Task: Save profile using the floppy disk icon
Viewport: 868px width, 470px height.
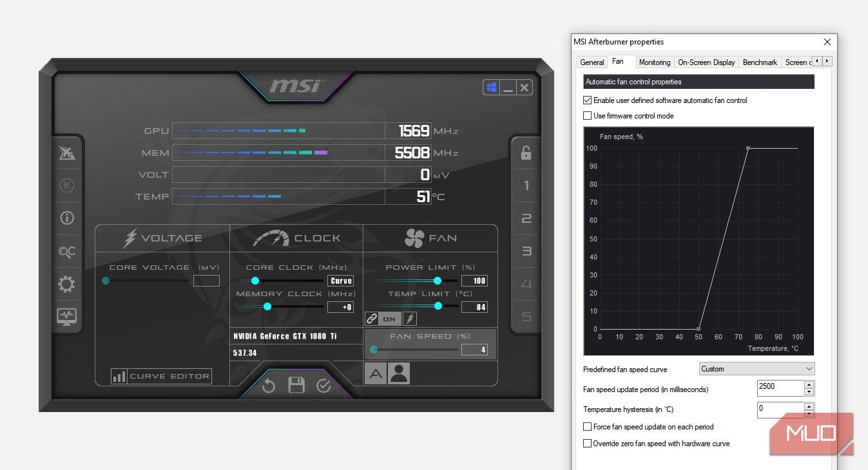Action: tap(296, 386)
